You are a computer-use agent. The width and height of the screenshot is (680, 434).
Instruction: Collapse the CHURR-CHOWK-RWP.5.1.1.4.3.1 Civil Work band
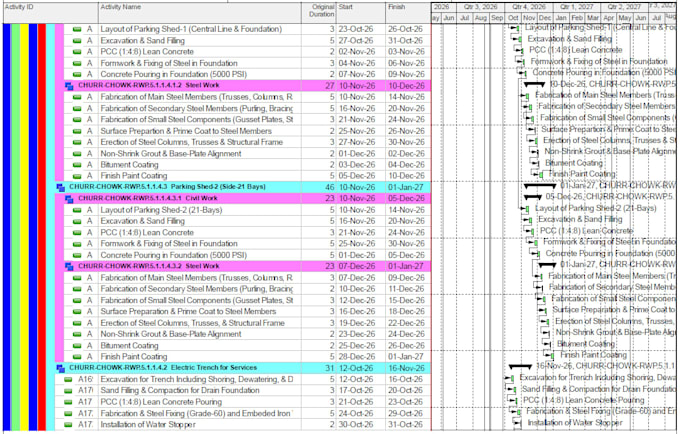[69, 199]
